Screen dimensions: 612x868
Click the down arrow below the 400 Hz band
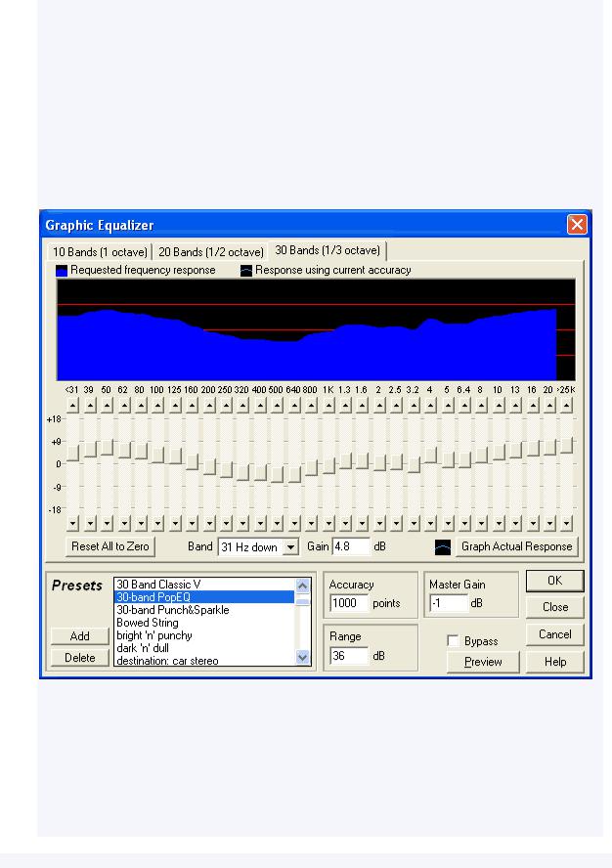coord(260,523)
